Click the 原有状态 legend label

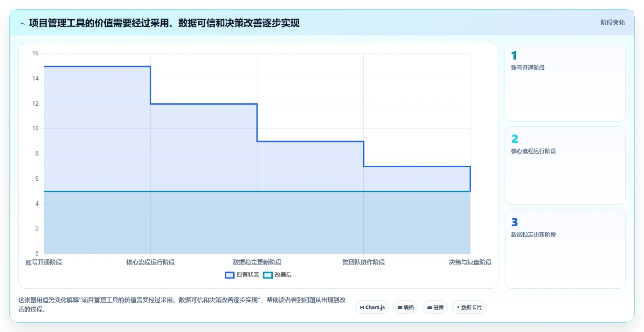(x=248, y=275)
